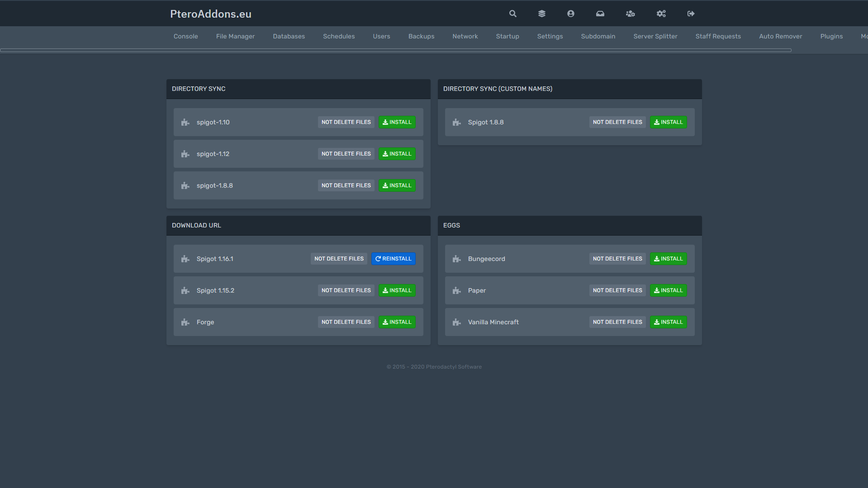Click the search magnifier icon in header
The height and width of the screenshot is (488, 868).
pyautogui.click(x=512, y=14)
